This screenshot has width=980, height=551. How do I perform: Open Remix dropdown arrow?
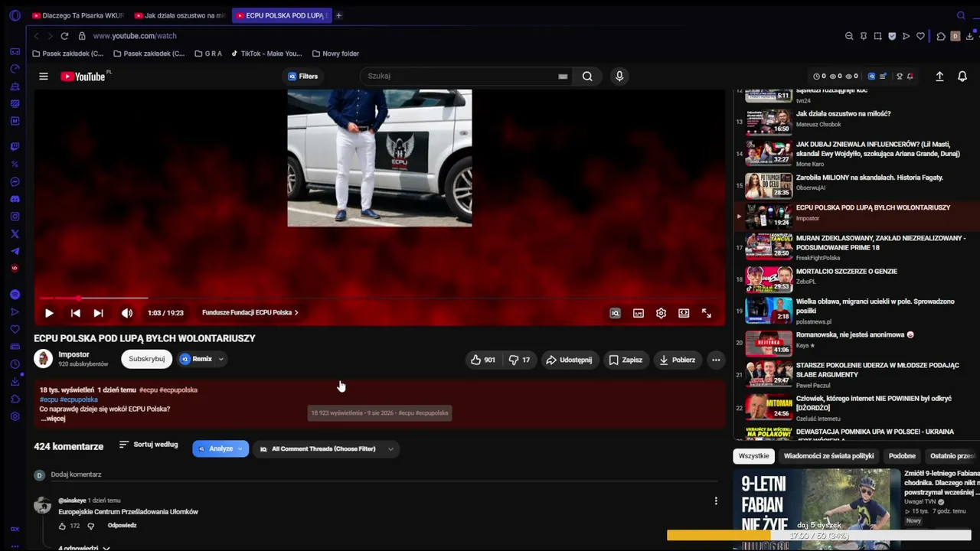click(x=220, y=359)
